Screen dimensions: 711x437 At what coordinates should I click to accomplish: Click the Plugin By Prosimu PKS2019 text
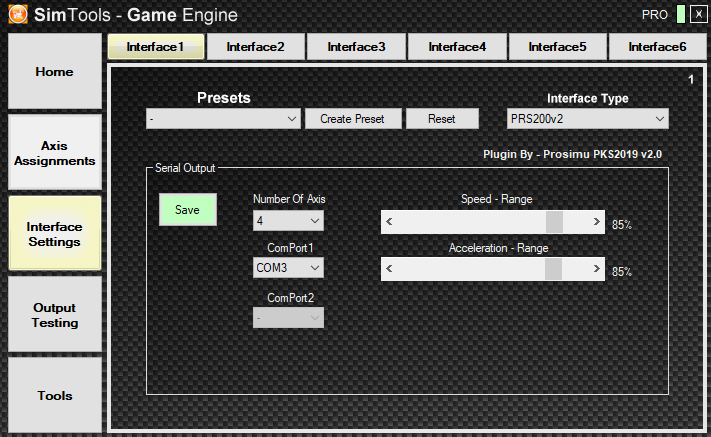(572, 154)
